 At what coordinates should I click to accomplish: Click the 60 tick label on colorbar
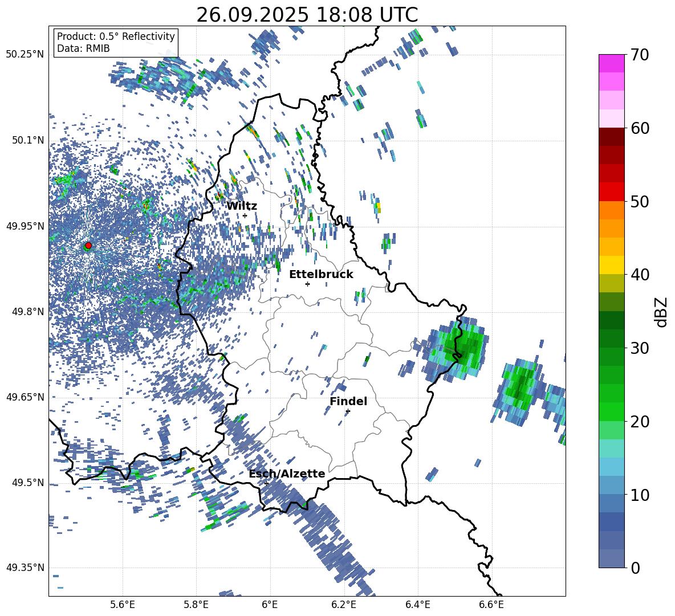[x=639, y=128]
